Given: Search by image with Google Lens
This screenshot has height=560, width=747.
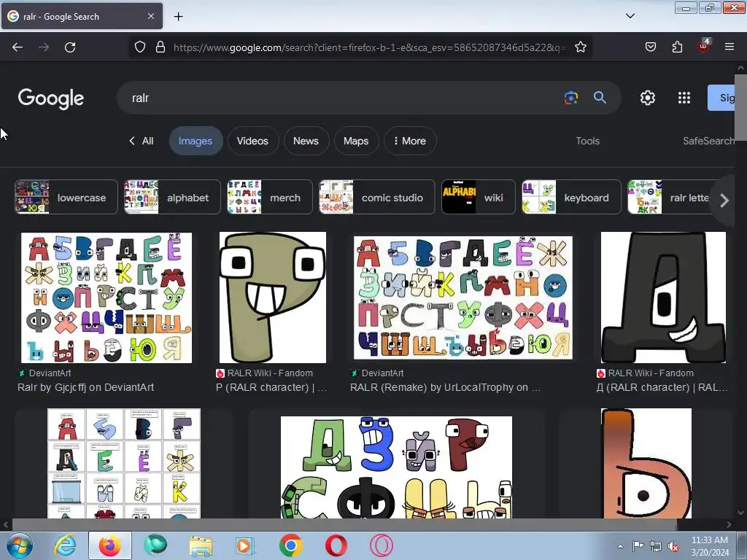Looking at the screenshot, I should click(x=571, y=98).
